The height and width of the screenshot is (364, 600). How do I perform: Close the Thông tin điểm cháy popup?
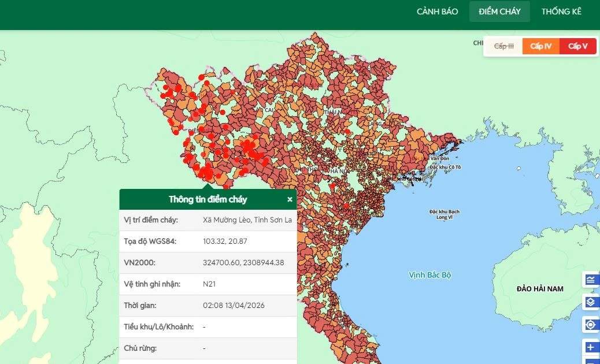pyautogui.click(x=290, y=199)
